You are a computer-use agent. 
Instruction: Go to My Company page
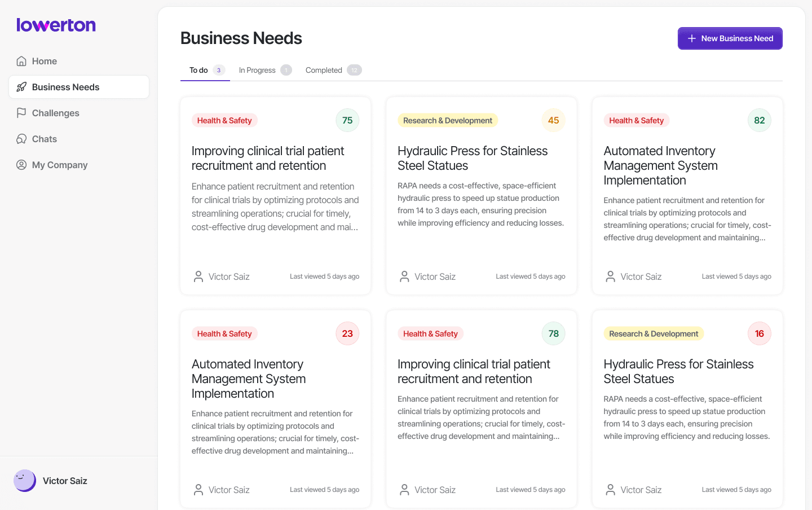pyautogui.click(x=60, y=165)
